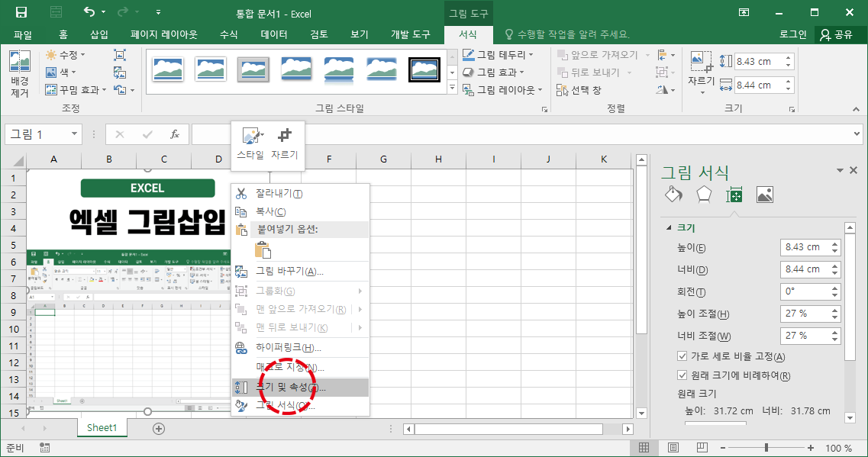Image resolution: width=868 pixels, height=457 pixels.
Task: Open Format Picture pane options arrow
Action: tap(840, 170)
